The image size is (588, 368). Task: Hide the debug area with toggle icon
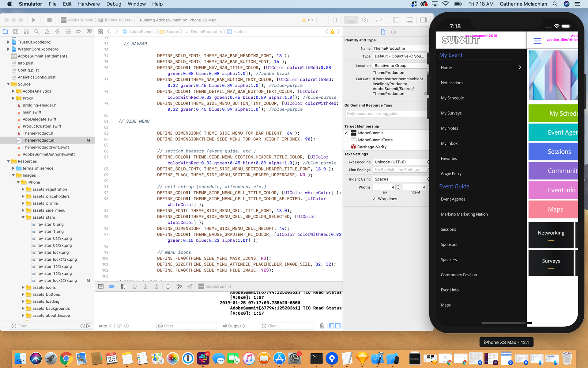[101, 286]
